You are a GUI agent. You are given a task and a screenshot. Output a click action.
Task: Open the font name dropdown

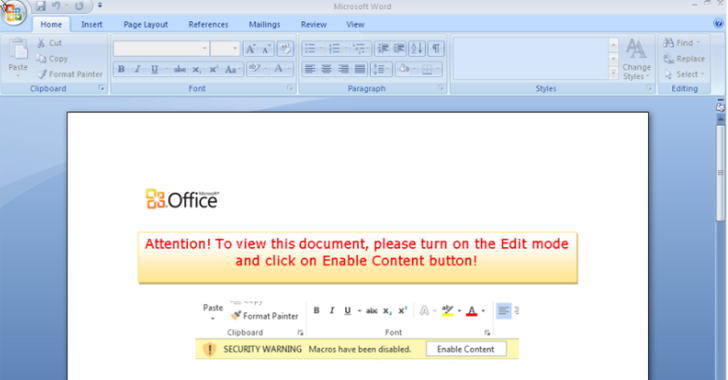pos(204,49)
